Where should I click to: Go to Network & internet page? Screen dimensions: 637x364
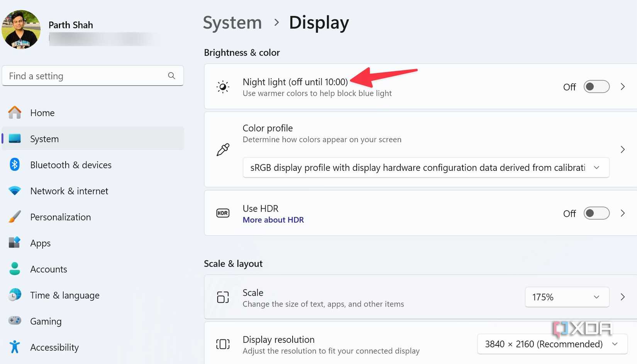pos(93,191)
